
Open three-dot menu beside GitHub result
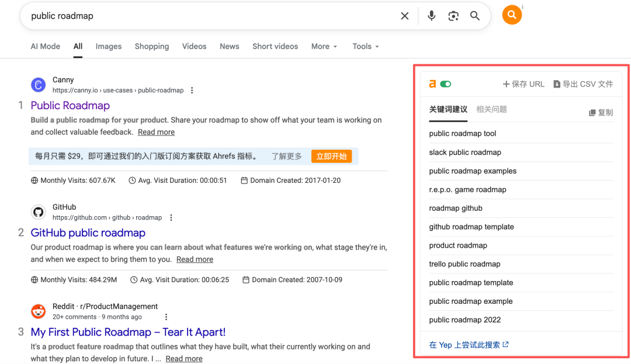tap(171, 218)
